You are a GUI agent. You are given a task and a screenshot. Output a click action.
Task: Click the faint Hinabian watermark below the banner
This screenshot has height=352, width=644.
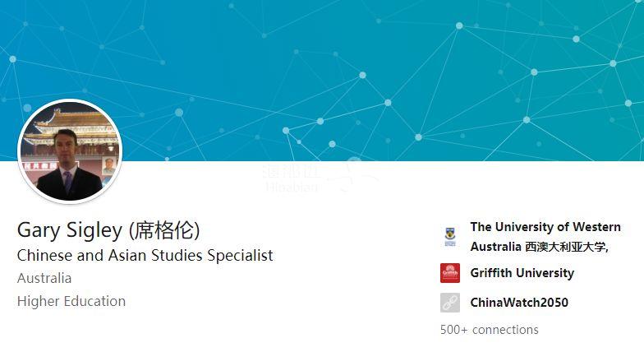coord(292,179)
